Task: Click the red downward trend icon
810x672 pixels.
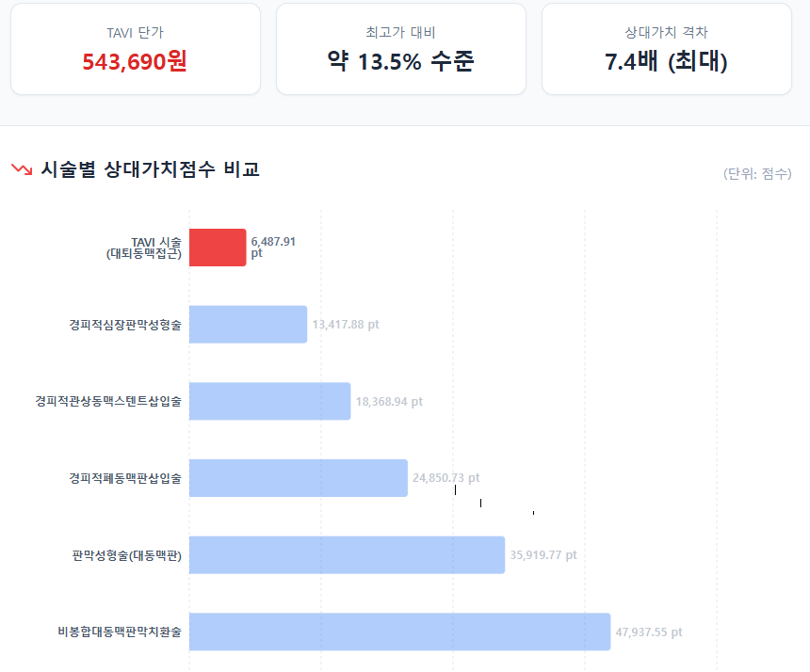Action: (x=22, y=169)
